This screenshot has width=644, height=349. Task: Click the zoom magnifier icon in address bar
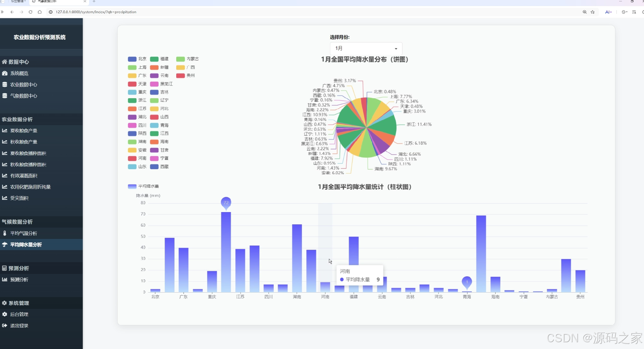(x=584, y=12)
